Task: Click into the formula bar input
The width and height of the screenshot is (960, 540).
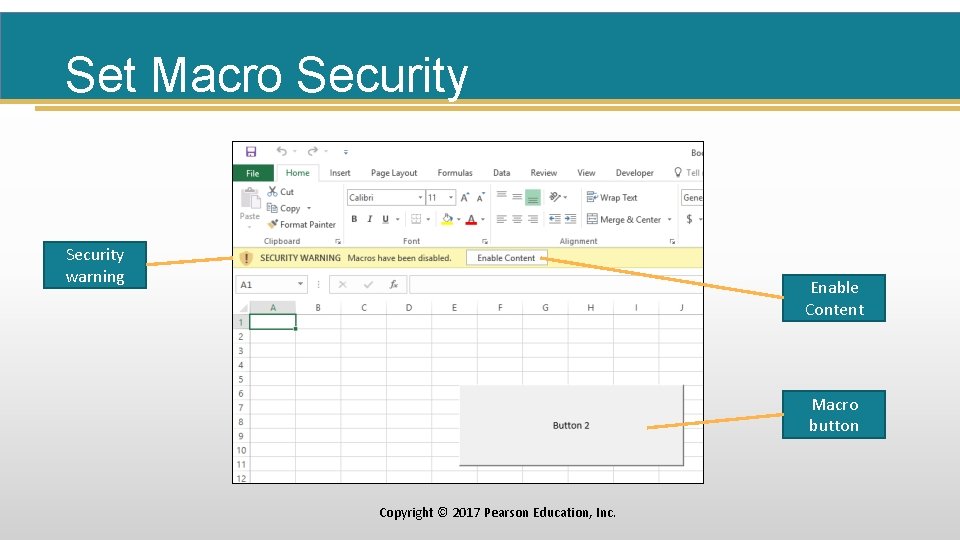Action: click(556, 284)
